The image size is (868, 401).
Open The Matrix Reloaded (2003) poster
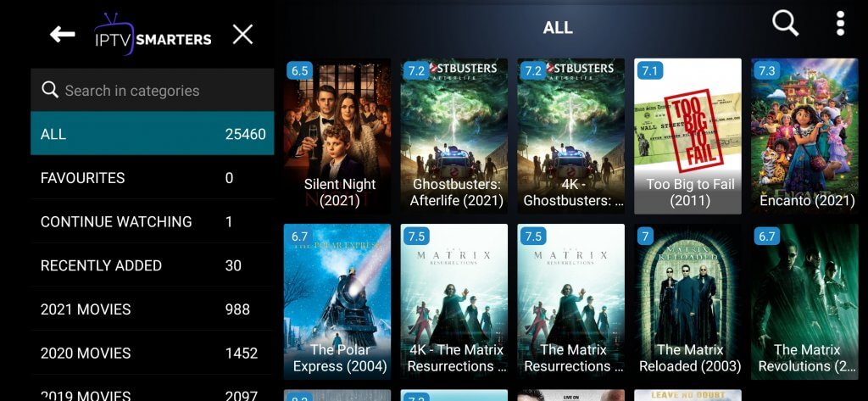pos(687,302)
